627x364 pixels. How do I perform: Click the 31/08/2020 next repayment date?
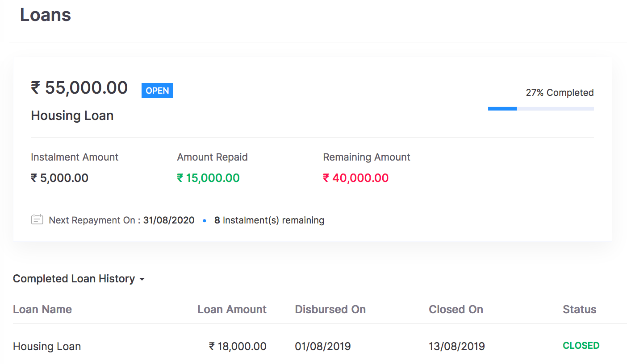click(x=169, y=220)
